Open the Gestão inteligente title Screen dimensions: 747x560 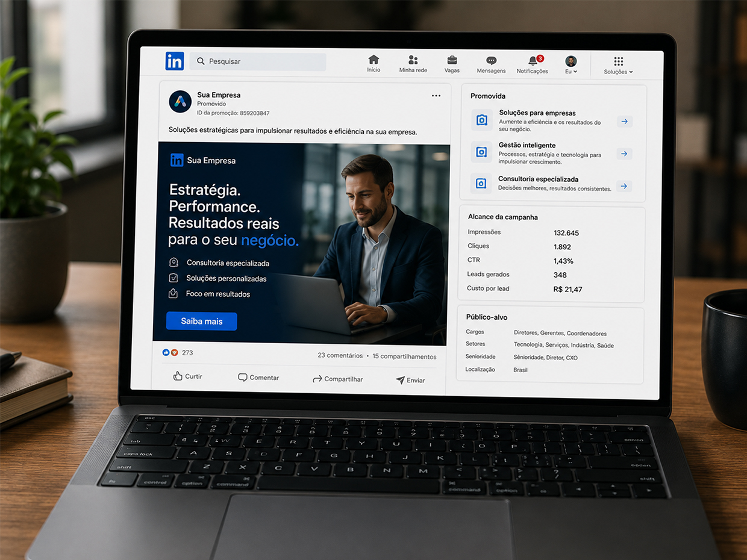[x=527, y=145]
